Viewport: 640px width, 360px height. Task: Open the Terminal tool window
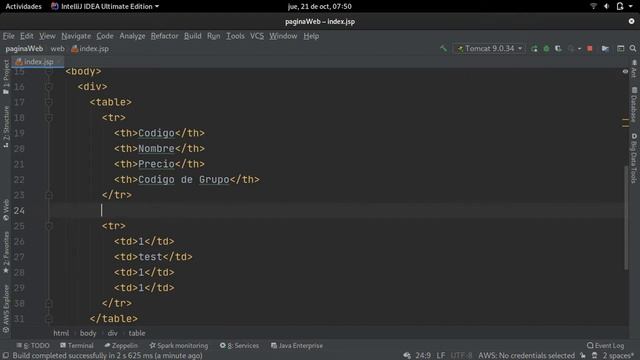(x=77, y=345)
